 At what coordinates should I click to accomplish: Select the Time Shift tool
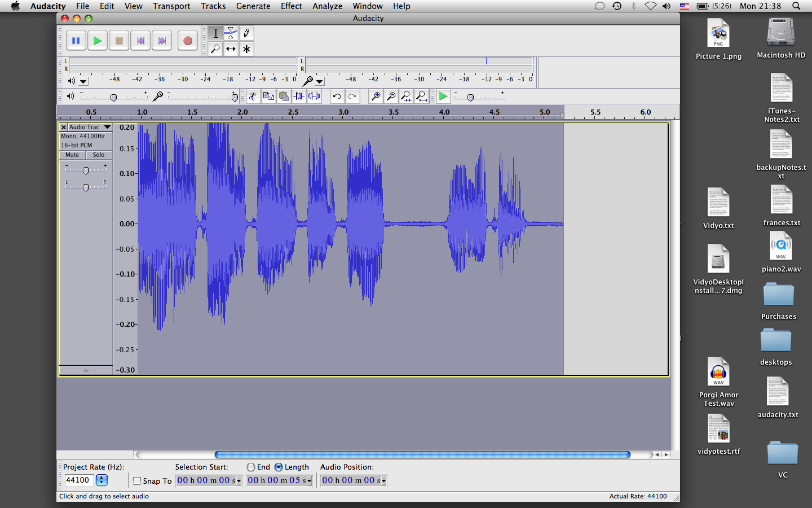[x=231, y=49]
